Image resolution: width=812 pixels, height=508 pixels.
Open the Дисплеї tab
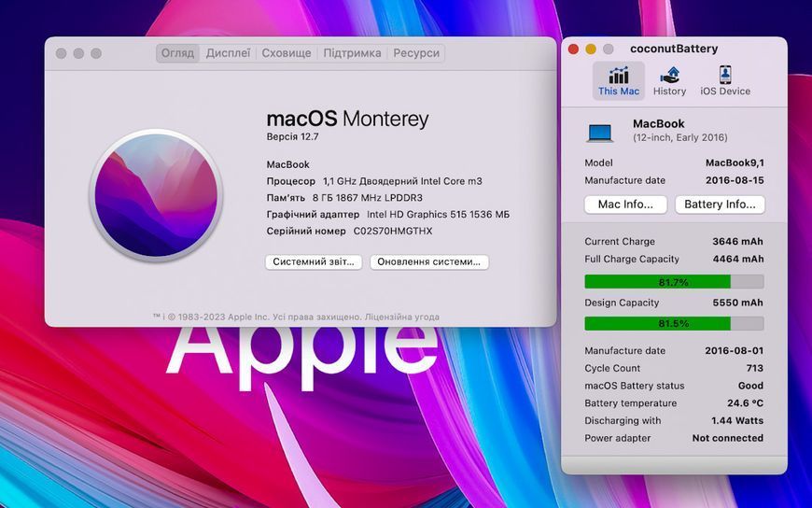(x=228, y=53)
